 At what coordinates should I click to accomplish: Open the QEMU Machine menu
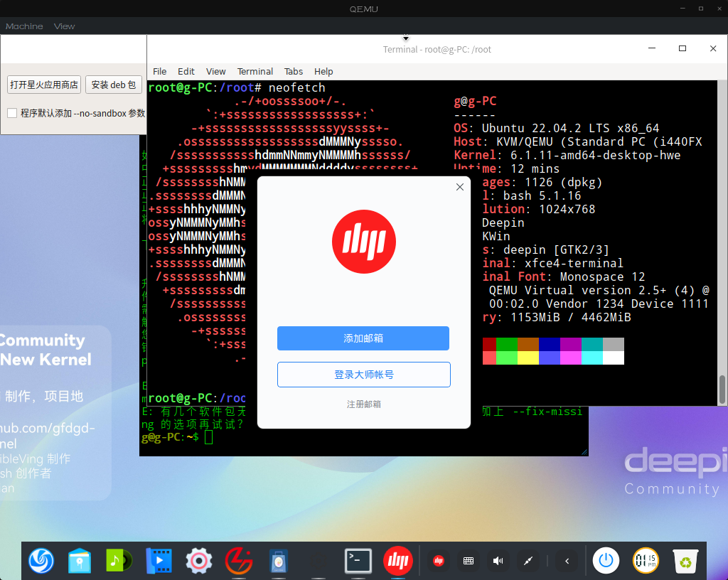tap(24, 26)
